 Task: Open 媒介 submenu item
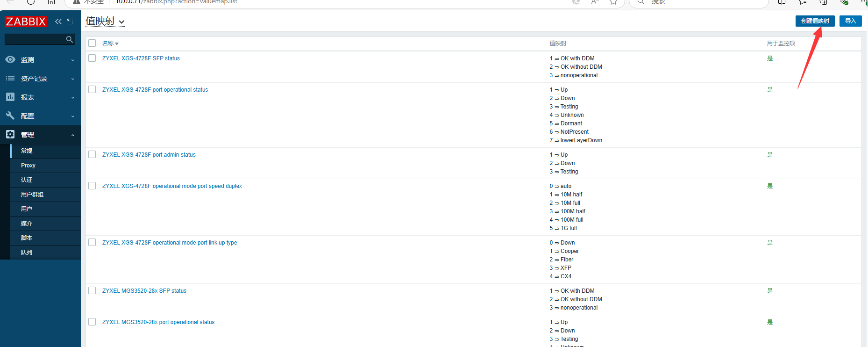45,224
